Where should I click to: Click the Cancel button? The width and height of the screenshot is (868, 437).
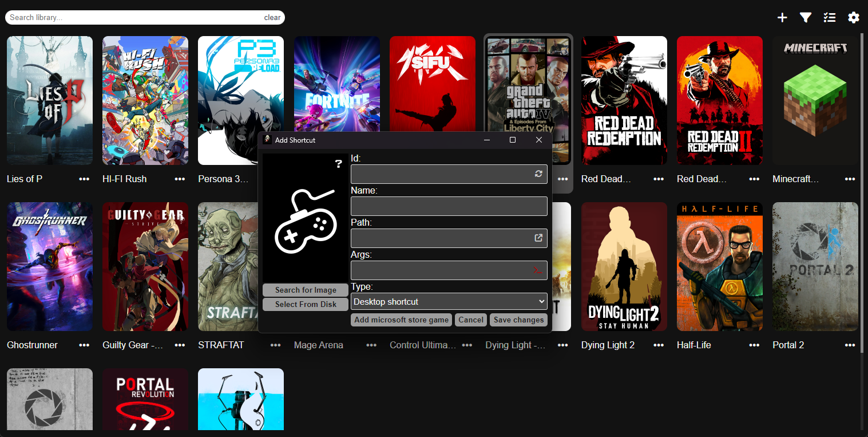click(471, 320)
